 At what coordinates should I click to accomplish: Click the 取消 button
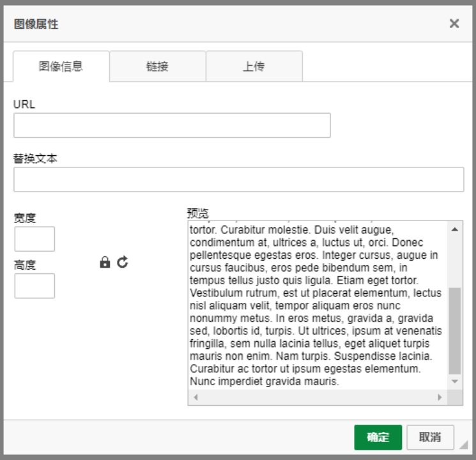(430, 438)
